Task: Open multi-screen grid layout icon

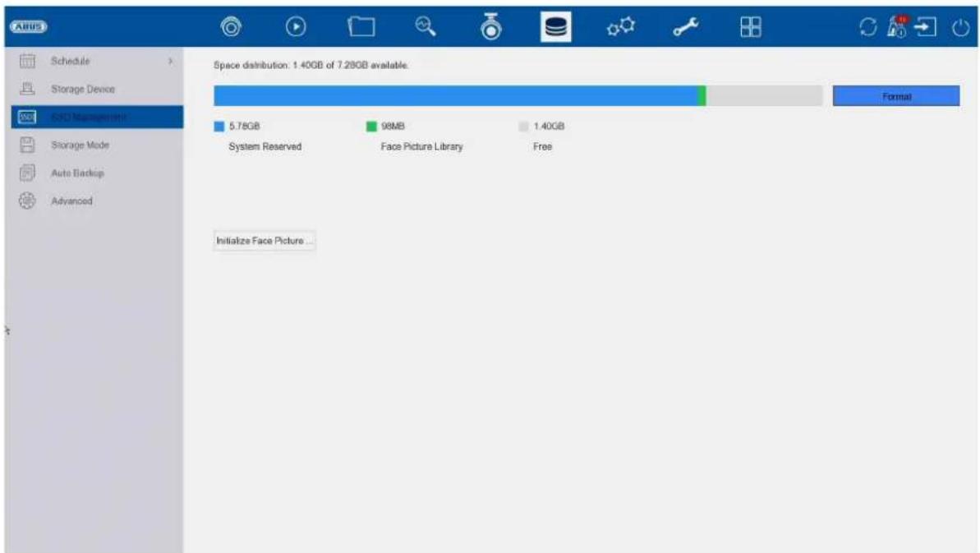Action: click(750, 27)
